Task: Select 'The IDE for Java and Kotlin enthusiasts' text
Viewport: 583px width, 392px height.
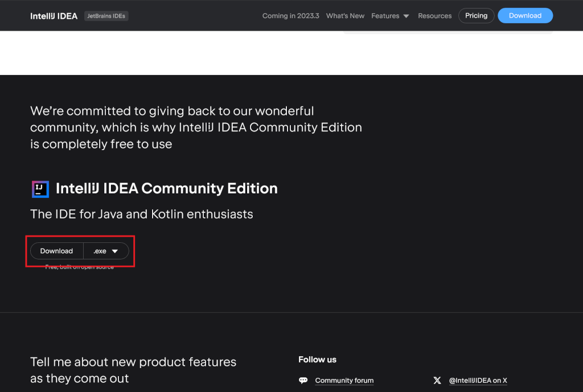Action: [x=142, y=214]
